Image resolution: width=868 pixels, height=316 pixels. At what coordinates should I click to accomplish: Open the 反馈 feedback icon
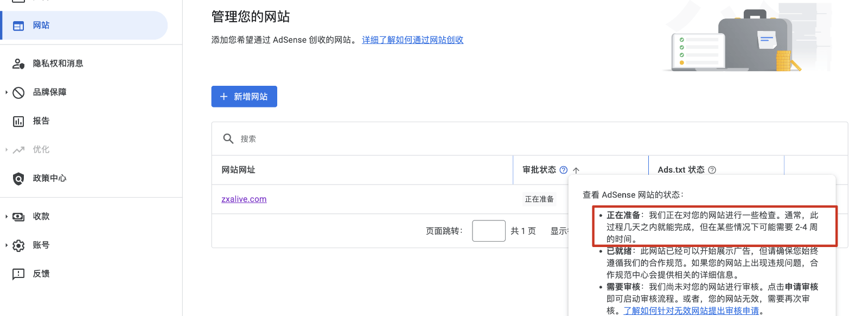pos(18,274)
